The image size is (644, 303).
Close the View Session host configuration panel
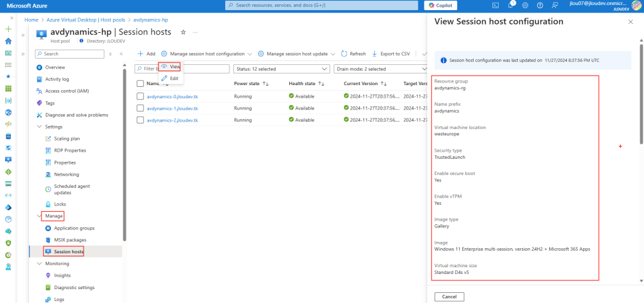630,22
